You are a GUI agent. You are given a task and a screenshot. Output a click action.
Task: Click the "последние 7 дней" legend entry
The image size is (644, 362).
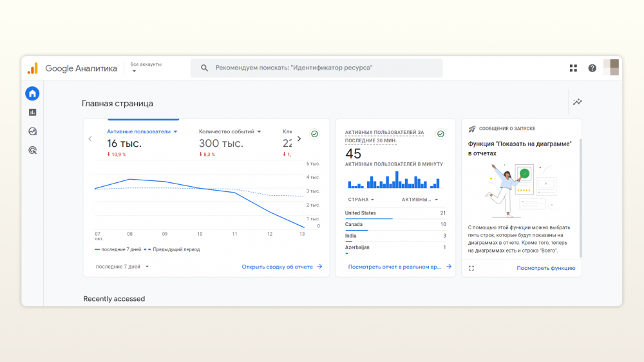click(118, 249)
